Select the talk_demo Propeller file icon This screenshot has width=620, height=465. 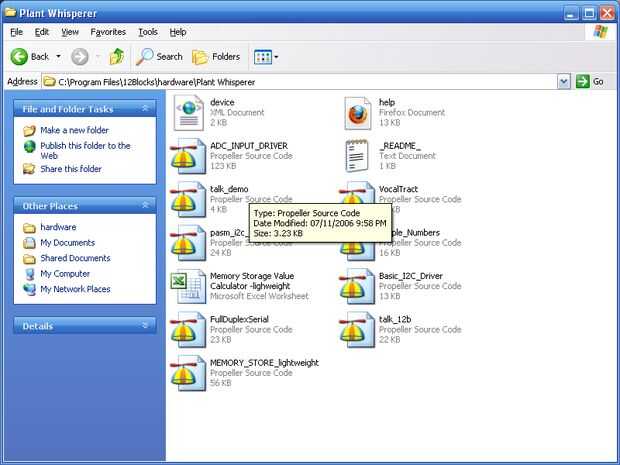[188, 200]
